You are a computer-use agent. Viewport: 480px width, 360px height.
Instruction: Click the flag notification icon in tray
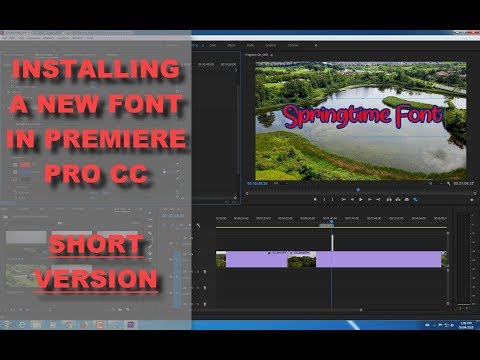coord(440,325)
